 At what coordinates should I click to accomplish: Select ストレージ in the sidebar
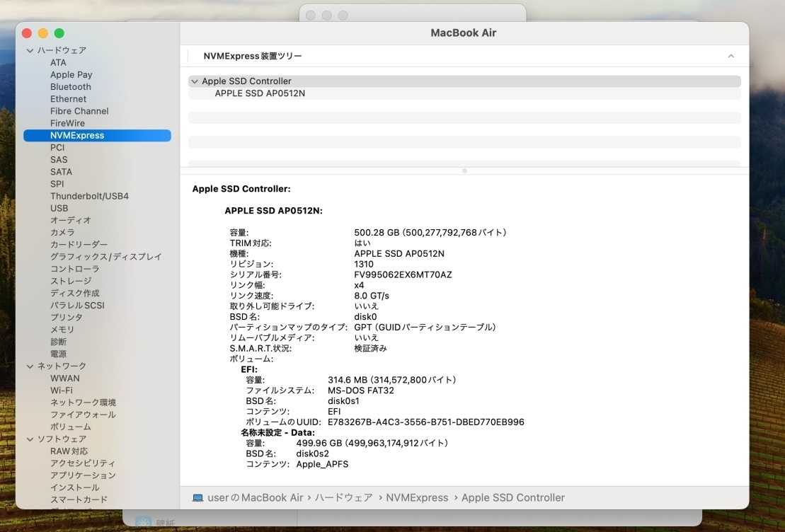[x=71, y=281]
